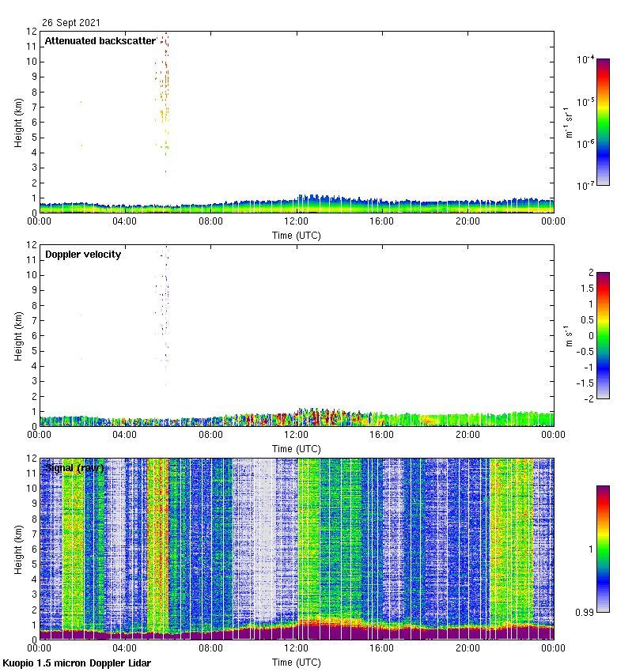Click 'Time (UTC)' label below the backscatter plot
Screen dimensions: 617x672
click(297, 235)
